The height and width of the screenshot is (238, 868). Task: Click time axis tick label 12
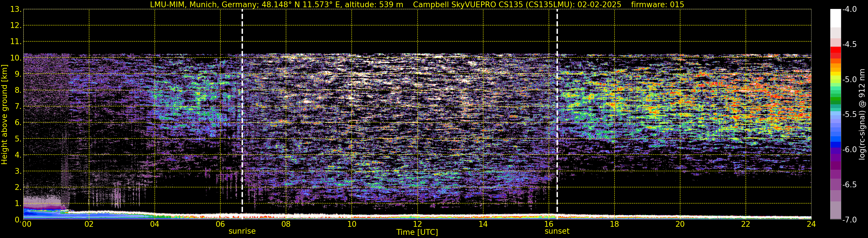pyautogui.click(x=417, y=224)
